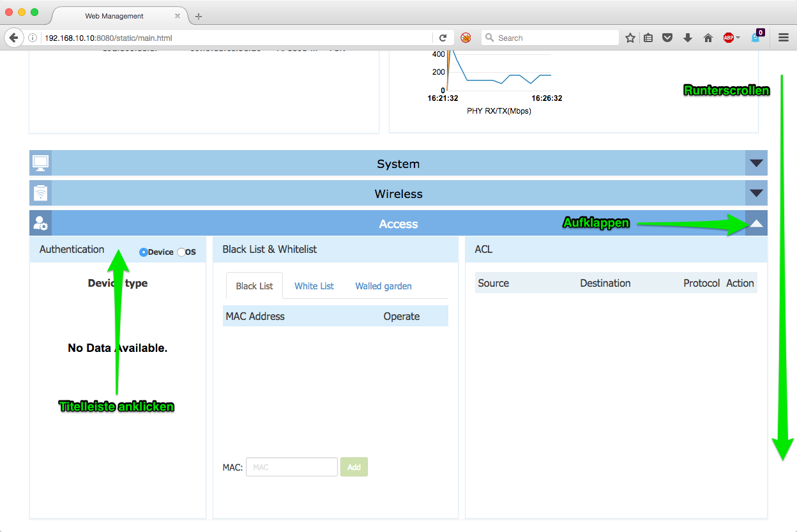Click the Pocket save icon
The image size is (797, 532).
tap(667, 38)
